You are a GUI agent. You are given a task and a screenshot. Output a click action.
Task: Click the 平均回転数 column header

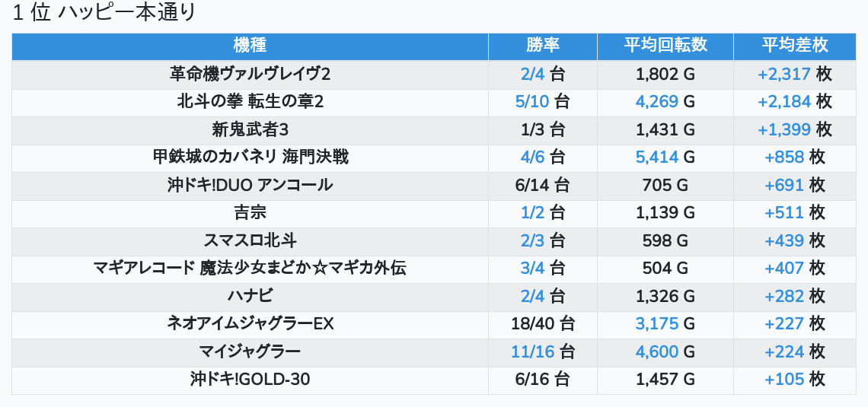665,46
